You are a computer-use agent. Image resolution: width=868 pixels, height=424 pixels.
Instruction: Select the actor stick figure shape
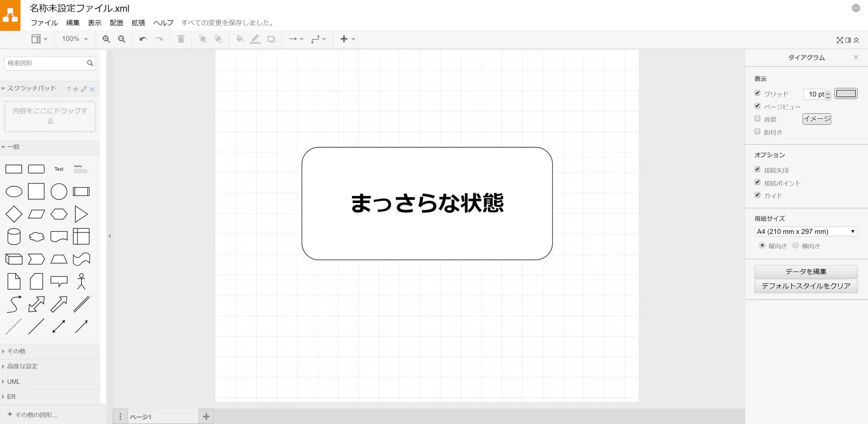(x=81, y=281)
